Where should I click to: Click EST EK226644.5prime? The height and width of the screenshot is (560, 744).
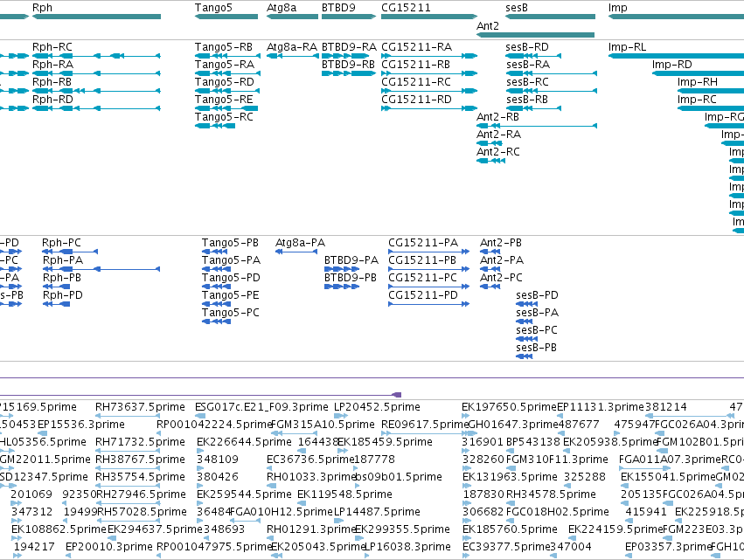(201, 451)
